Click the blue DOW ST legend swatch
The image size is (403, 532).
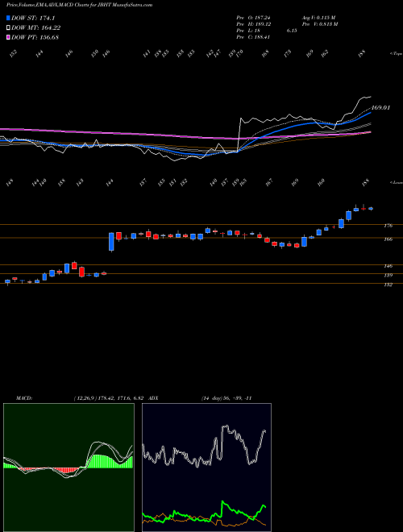pyautogui.click(x=9, y=18)
